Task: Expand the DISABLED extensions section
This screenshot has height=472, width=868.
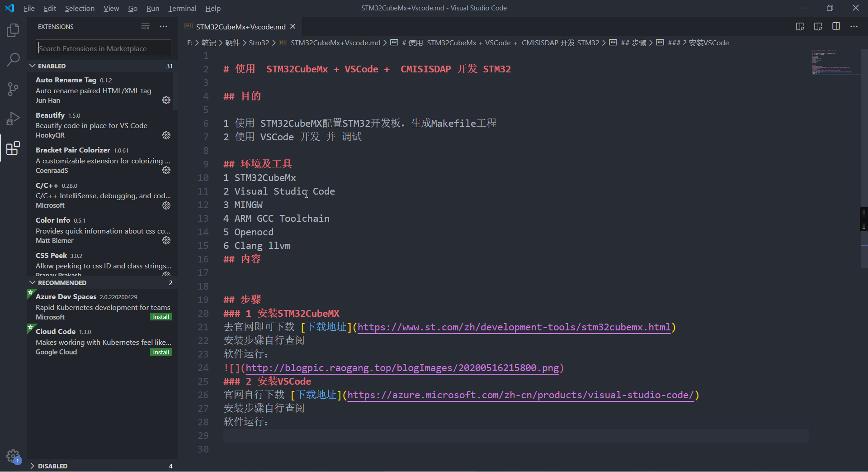Action: tap(32, 466)
